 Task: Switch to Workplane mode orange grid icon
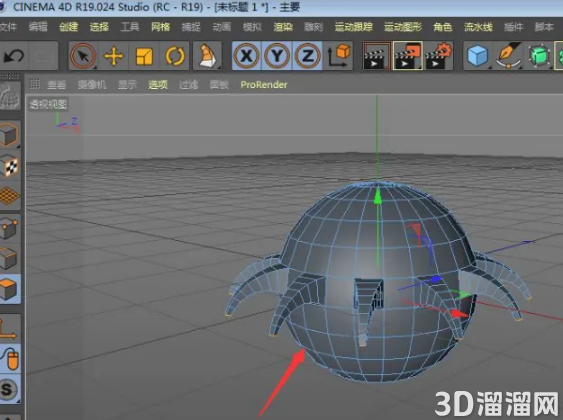pyautogui.click(x=10, y=196)
